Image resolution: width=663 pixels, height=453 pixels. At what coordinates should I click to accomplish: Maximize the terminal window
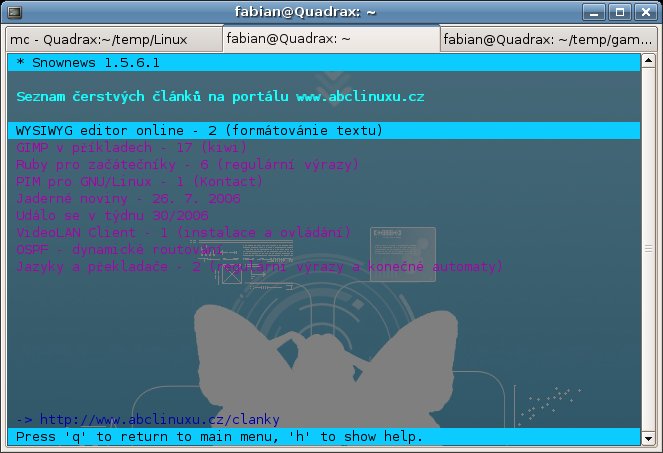click(620, 12)
